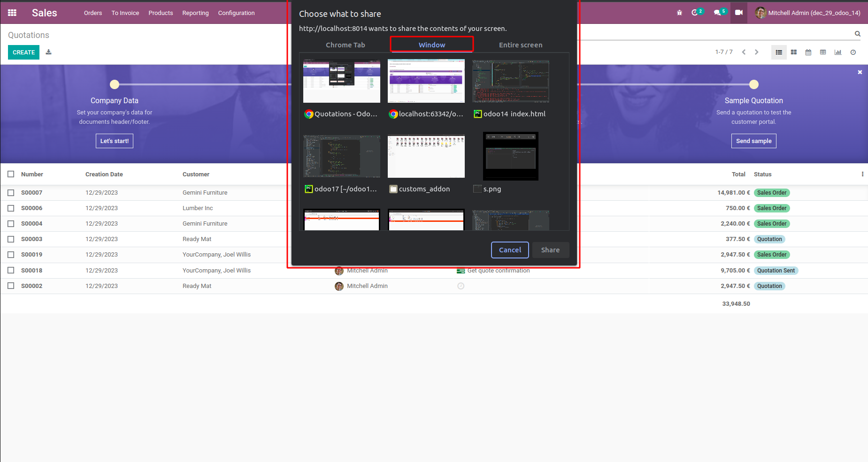This screenshot has height=462, width=868.
Task: Click Ready Mat customer in S00003 row
Action: tap(197, 239)
